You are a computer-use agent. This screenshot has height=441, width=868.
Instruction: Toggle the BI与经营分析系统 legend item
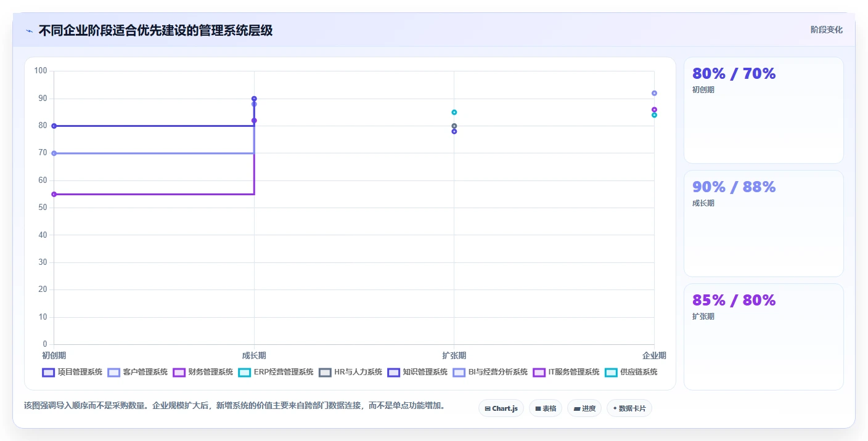point(490,372)
